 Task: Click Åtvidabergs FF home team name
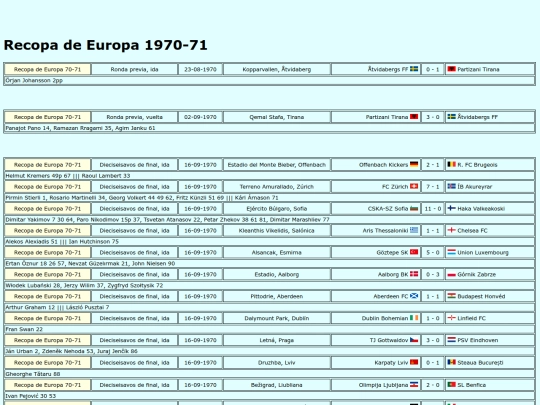coord(388,69)
